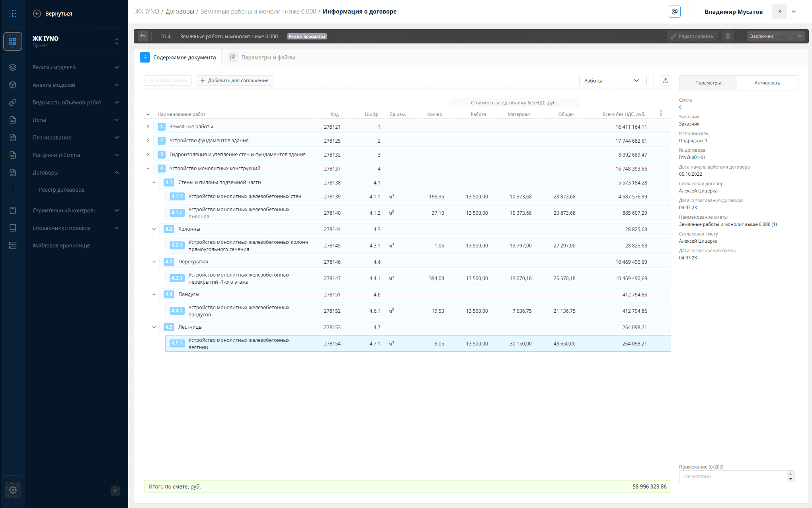The width and height of the screenshot is (812, 508).
Task: Select the Устройство монолитных железобетонных стен row
Action: pos(418,196)
